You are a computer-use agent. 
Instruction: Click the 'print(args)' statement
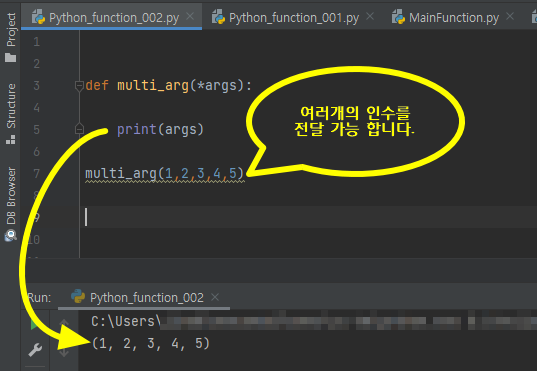tap(160, 129)
